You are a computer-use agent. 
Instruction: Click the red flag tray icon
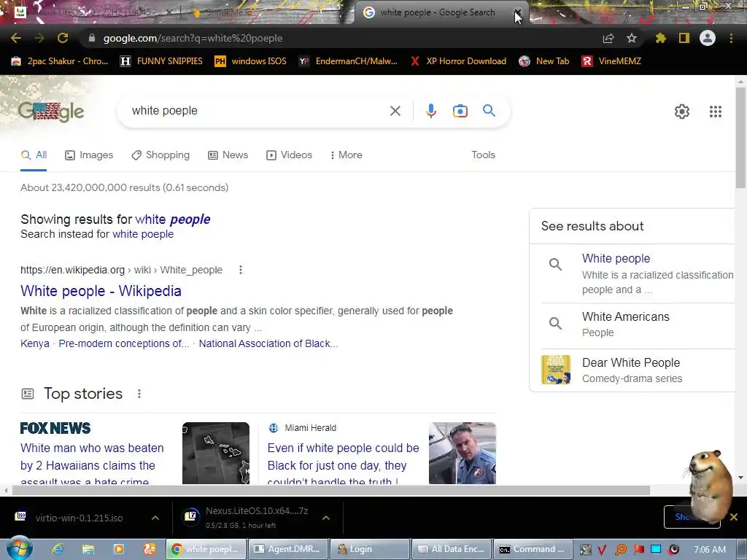(638, 550)
